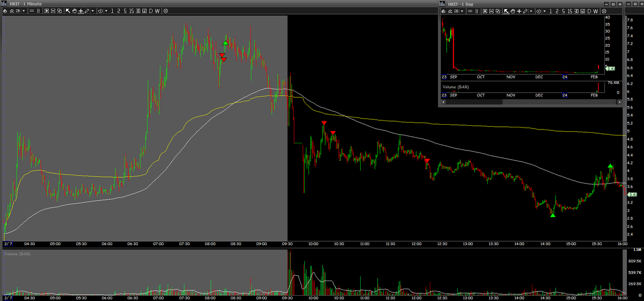Click green buy marker near 15:45 on chart
The height and width of the screenshot is (301, 644).
tap(610, 166)
